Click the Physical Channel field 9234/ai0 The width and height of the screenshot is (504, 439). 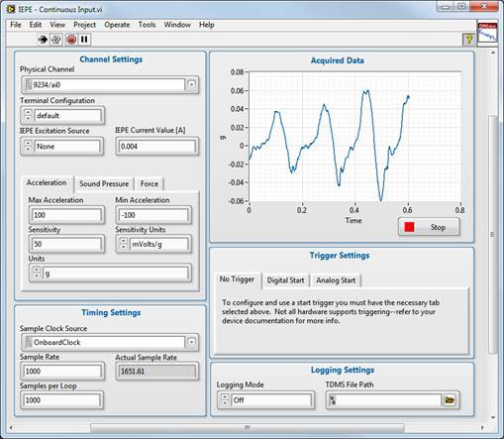click(105, 85)
